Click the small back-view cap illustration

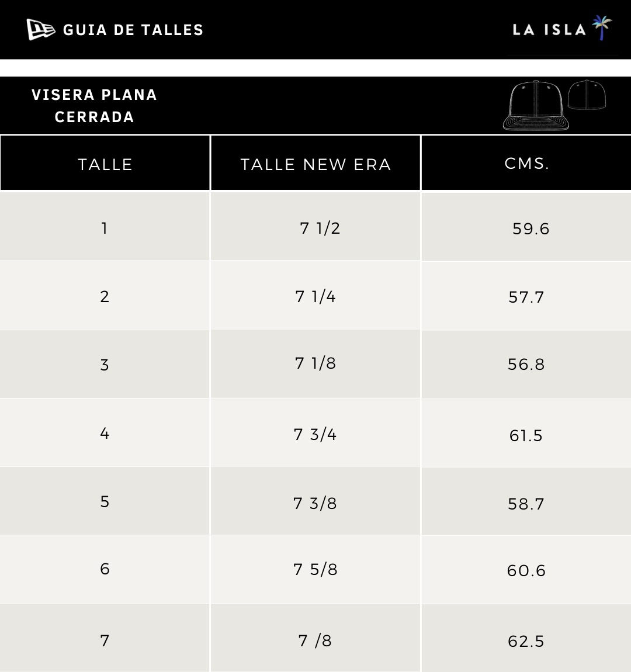587,95
